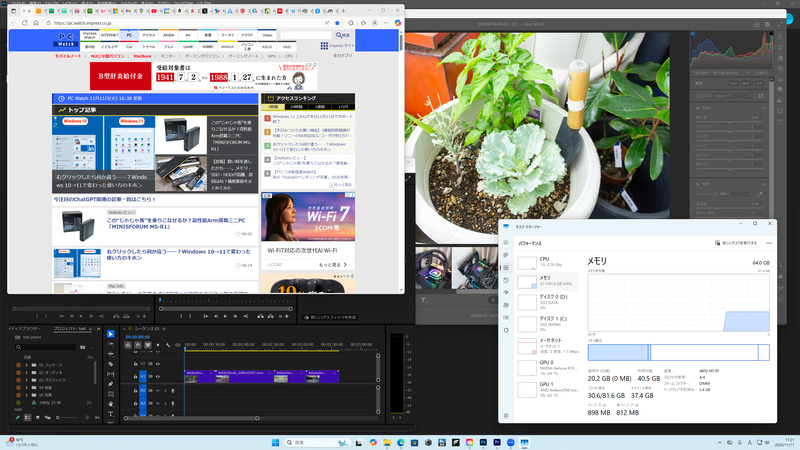Toggle V1 track output eye
Viewport: 800px width, 450px height.
(x=158, y=377)
